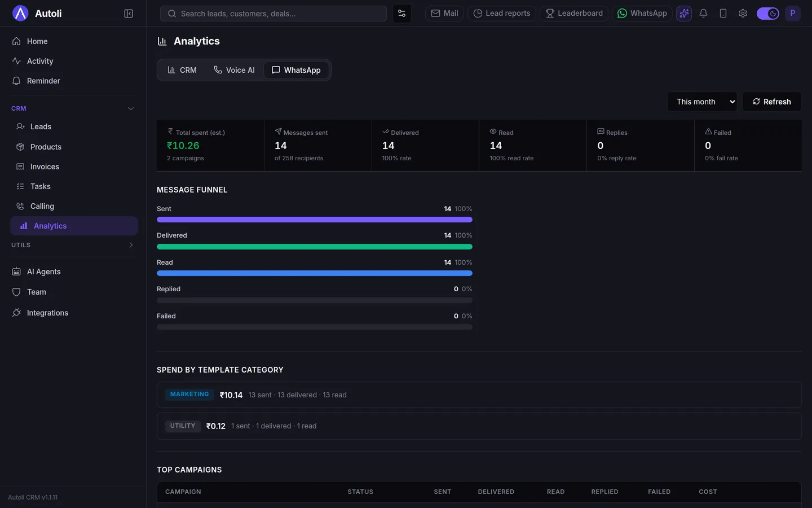Image resolution: width=812 pixels, height=508 pixels.
Task: Open Products in sidebar
Action: [x=74, y=147]
